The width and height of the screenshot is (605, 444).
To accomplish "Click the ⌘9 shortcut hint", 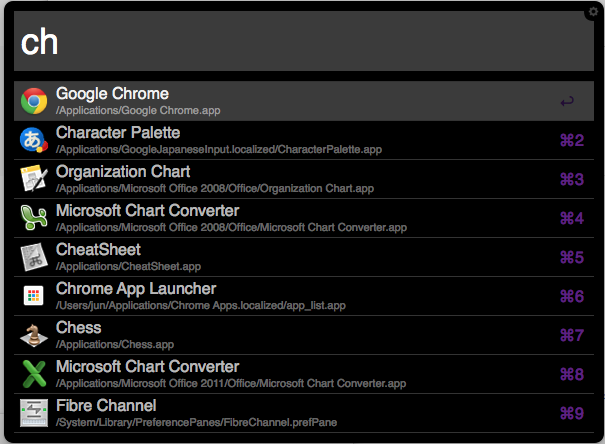I will coord(571,413).
